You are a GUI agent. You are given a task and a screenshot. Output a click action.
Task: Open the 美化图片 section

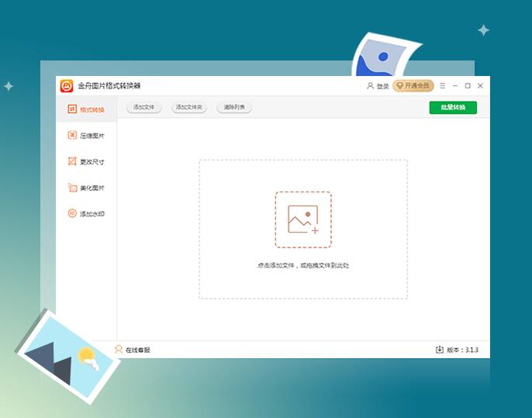(86, 188)
